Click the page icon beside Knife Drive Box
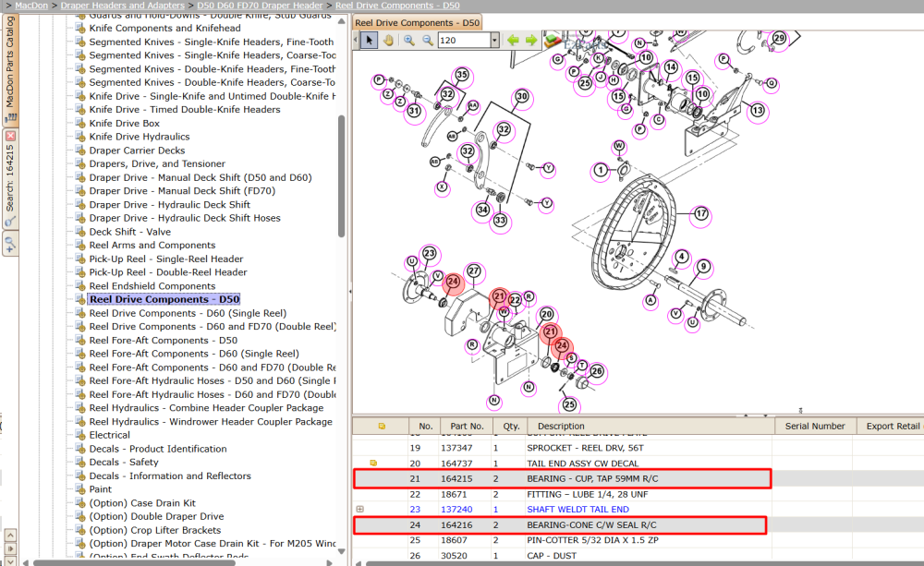This screenshot has width=924, height=566. (80, 123)
